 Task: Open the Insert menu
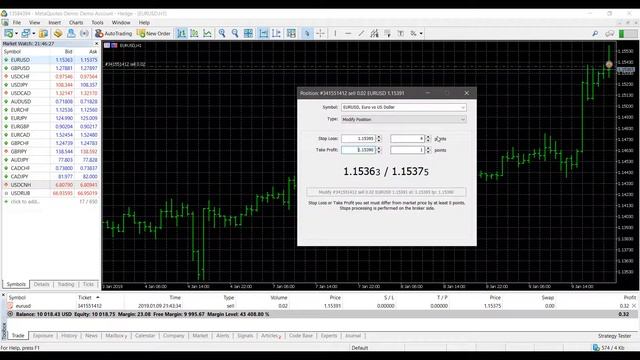click(54, 22)
